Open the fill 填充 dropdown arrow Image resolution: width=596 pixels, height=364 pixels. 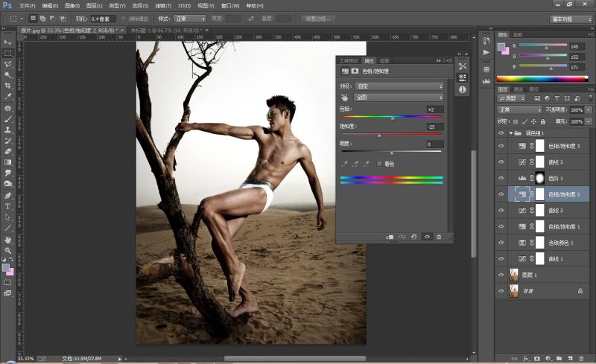coord(588,121)
